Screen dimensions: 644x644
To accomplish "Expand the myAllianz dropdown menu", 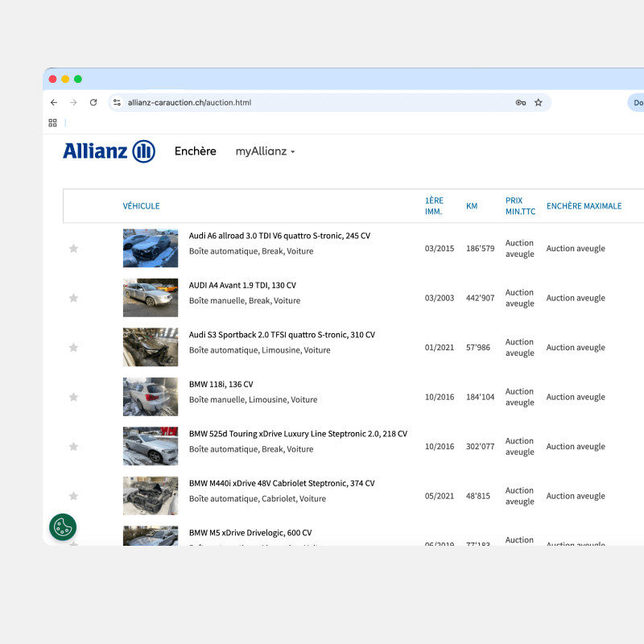I will point(266,151).
